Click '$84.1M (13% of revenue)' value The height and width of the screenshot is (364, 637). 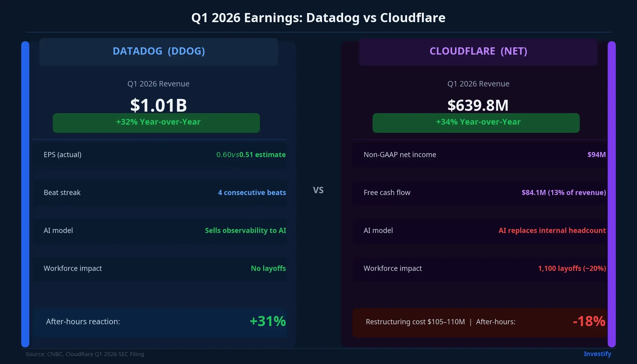coord(564,193)
